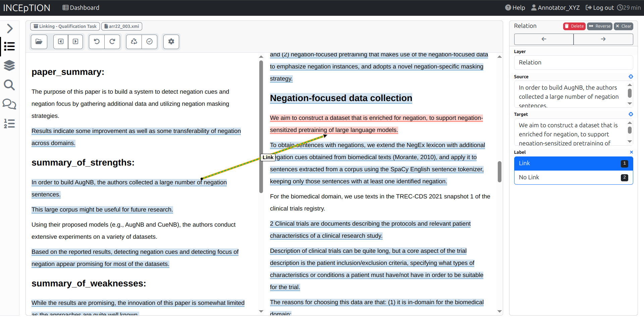Click the Source text box scrollbar

630,93
